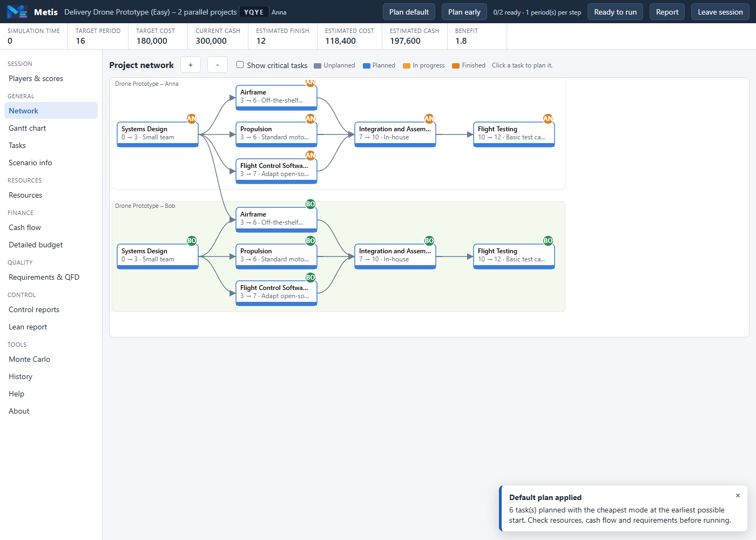Click BO badge on Bob's Integration and Assembly

pyautogui.click(x=429, y=241)
